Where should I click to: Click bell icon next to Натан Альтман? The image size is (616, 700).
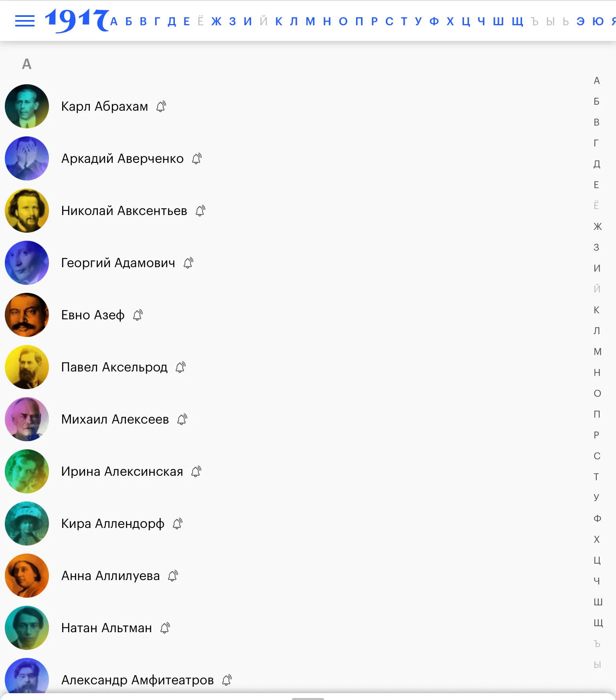point(165,628)
